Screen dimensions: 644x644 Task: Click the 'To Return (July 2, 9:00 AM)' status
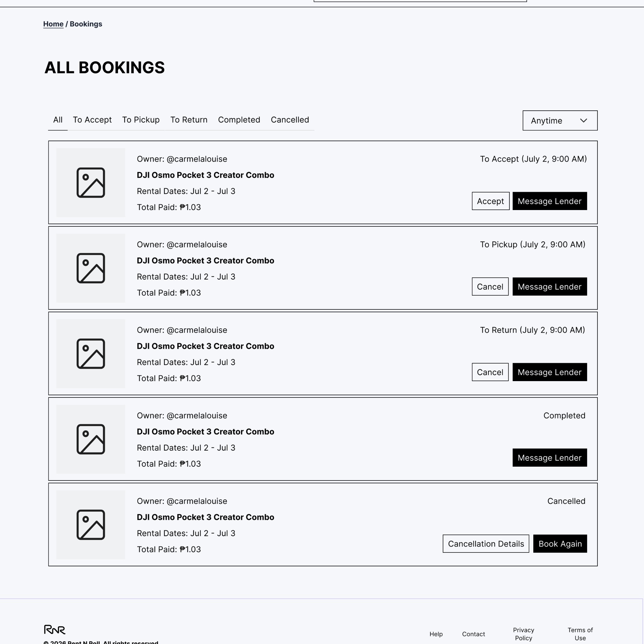[x=533, y=330]
